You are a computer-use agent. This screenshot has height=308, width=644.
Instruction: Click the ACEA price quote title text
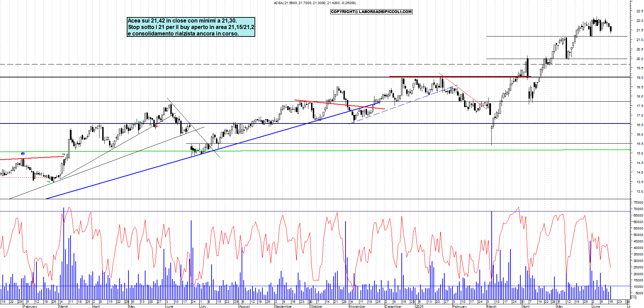click(x=315, y=3)
